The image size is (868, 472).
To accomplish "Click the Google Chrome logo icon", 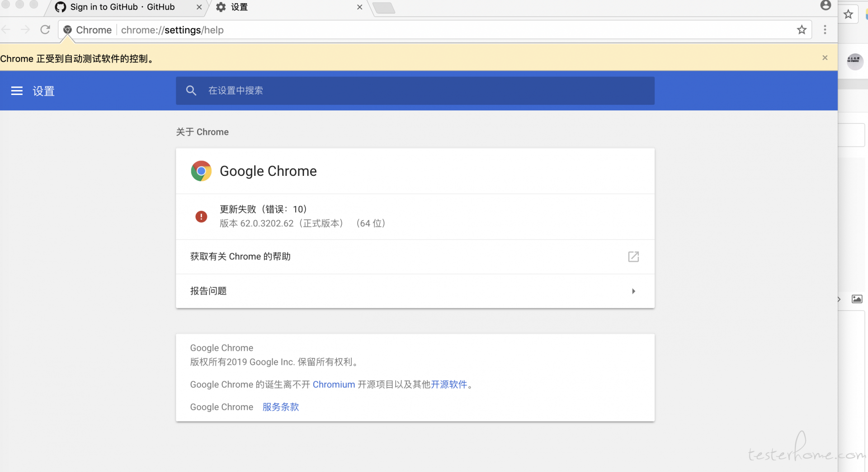I will [201, 171].
